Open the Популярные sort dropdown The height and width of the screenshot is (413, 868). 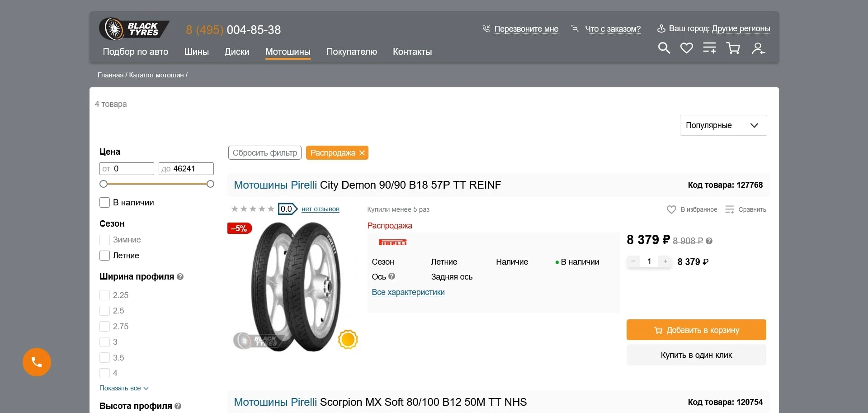pos(722,125)
